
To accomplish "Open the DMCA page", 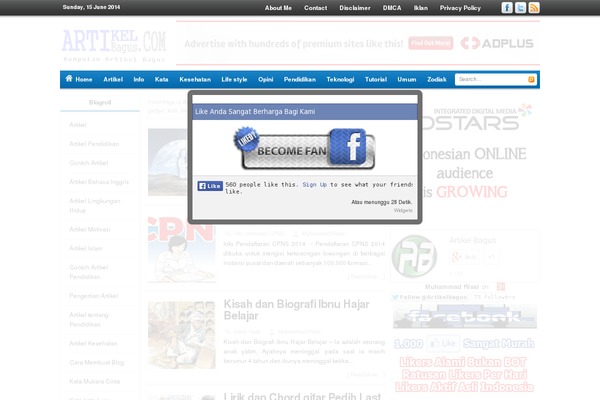I will pos(392,8).
